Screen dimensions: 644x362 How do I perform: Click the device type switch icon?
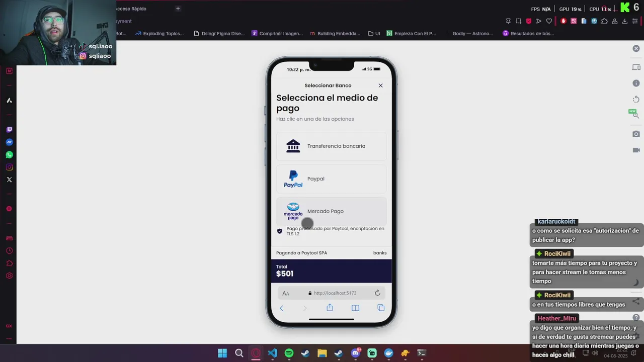(636, 67)
